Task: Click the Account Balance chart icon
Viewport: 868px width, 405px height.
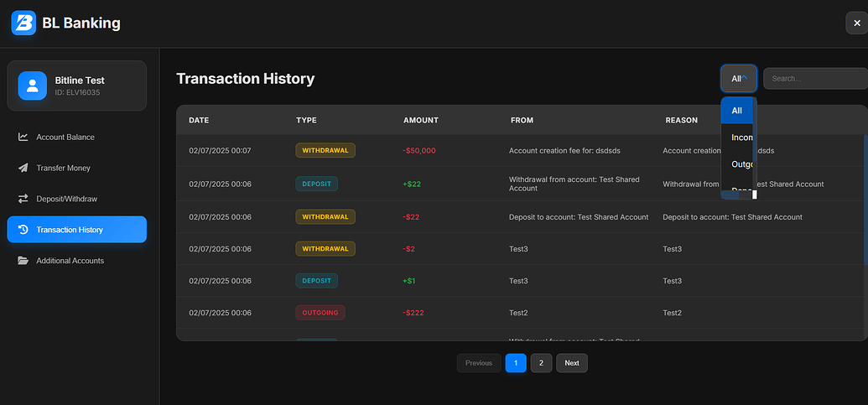Action: 23,137
